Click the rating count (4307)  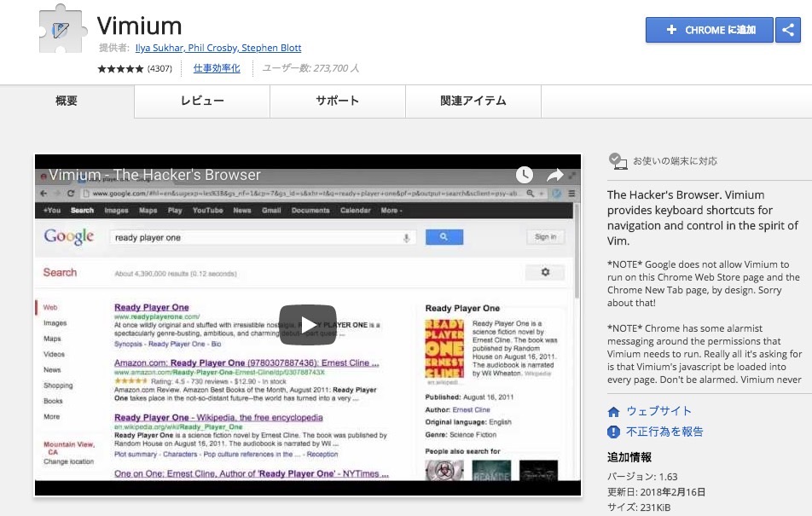click(x=159, y=68)
